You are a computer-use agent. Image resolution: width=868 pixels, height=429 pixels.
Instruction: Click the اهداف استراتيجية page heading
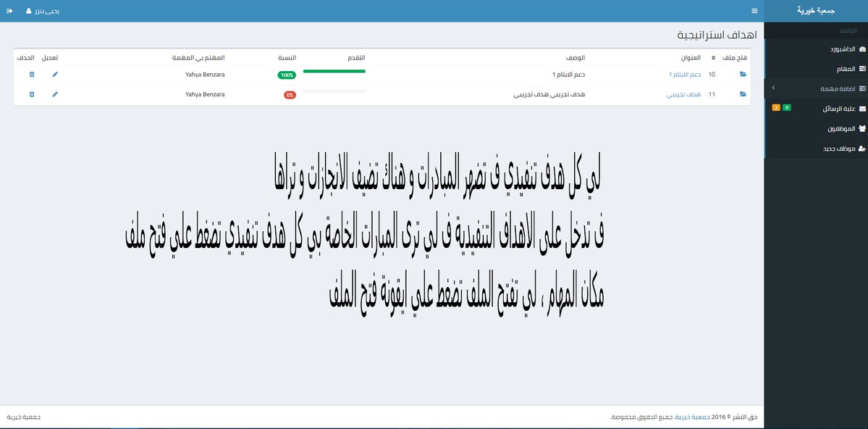pos(717,35)
